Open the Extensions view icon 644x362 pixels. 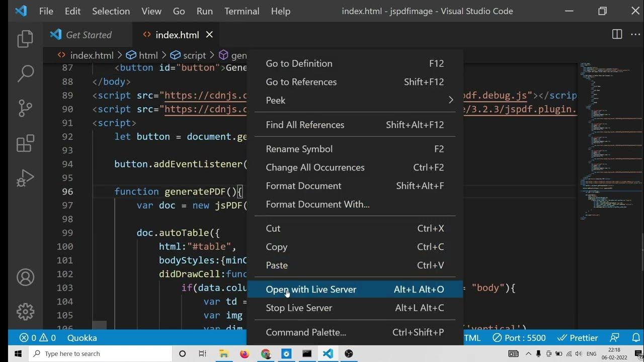(x=25, y=143)
